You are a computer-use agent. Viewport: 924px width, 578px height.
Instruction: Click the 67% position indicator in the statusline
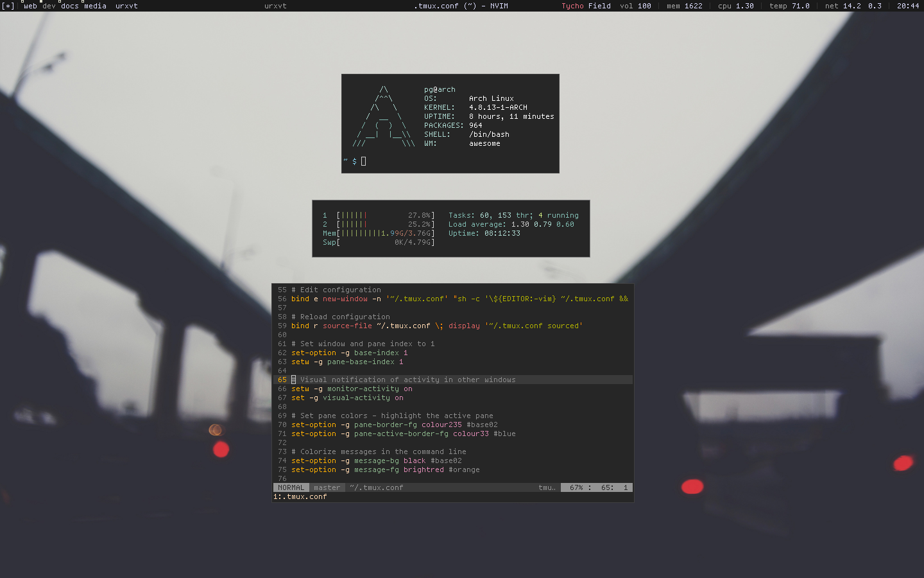tap(576, 487)
